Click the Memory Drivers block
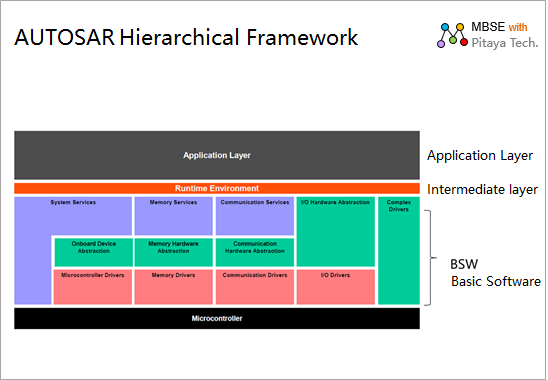 point(173,287)
